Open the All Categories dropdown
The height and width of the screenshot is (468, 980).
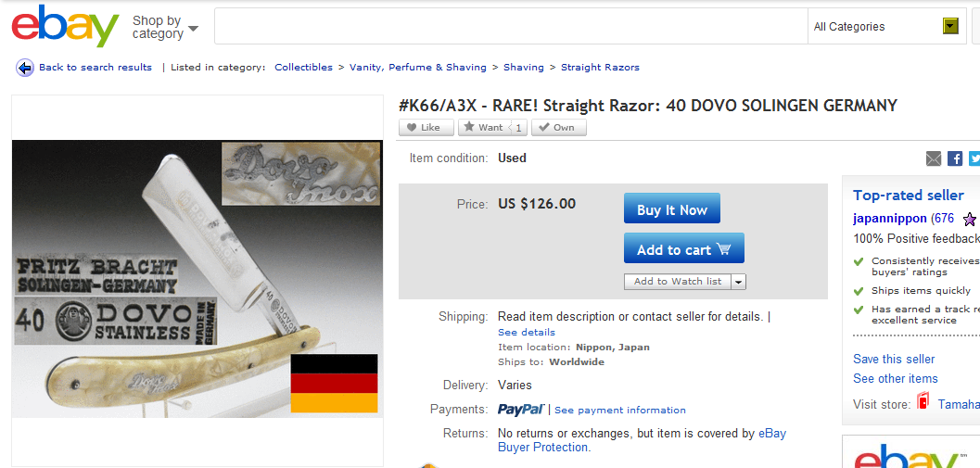coord(889,26)
